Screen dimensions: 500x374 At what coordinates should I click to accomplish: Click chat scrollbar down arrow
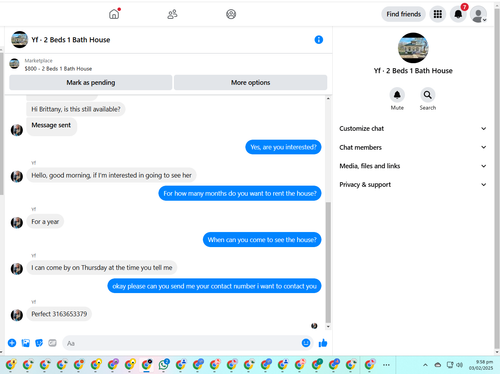(x=328, y=327)
